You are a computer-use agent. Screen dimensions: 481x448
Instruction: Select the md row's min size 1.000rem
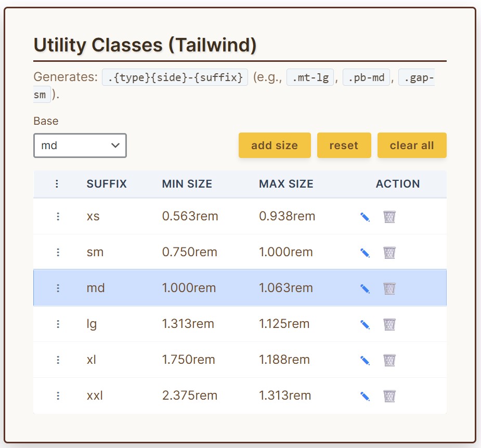pyautogui.click(x=189, y=288)
